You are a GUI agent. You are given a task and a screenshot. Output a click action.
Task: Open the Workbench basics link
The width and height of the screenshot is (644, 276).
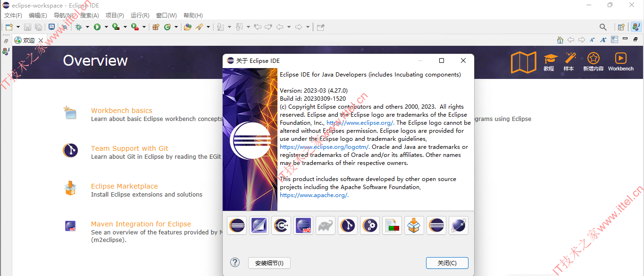pyautogui.click(x=122, y=111)
